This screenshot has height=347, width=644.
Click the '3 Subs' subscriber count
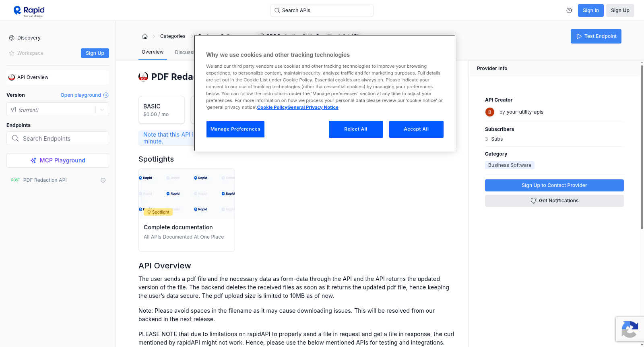[x=494, y=139]
